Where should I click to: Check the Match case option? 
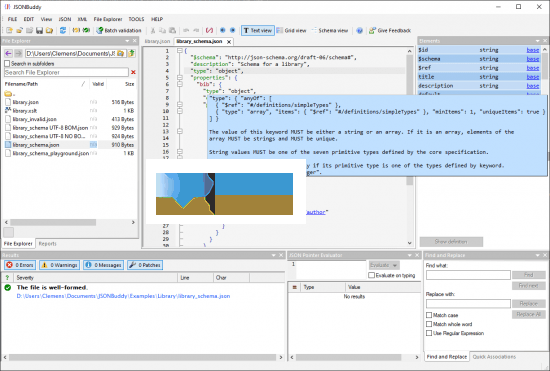pyautogui.click(x=429, y=315)
